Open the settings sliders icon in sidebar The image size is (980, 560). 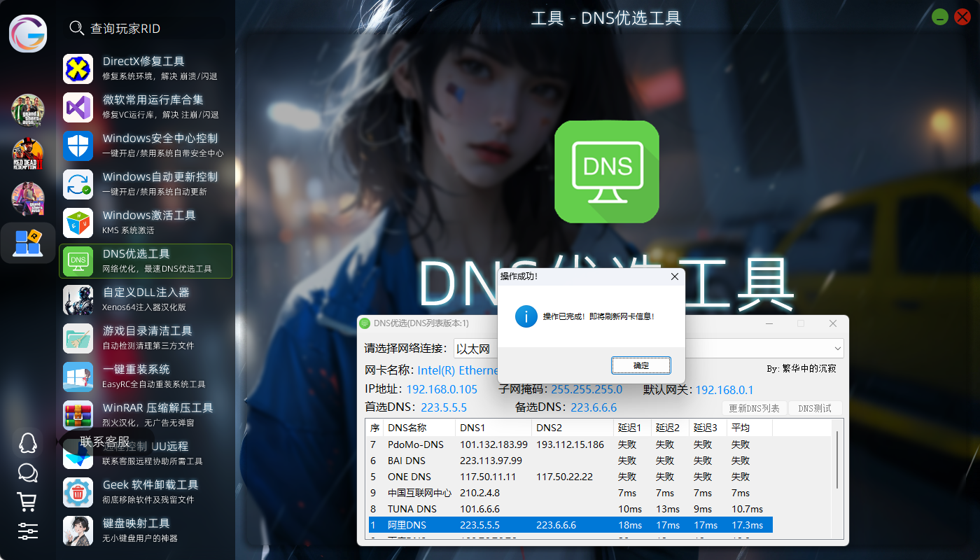pyautogui.click(x=27, y=531)
